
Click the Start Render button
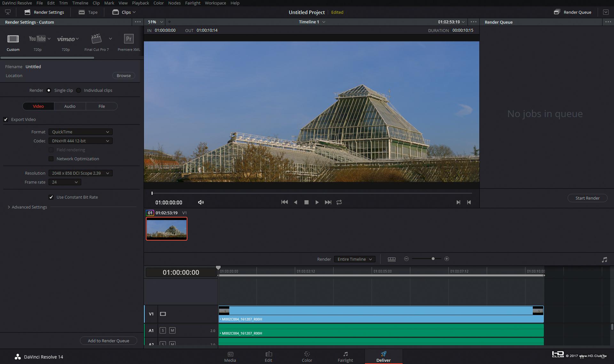point(587,198)
